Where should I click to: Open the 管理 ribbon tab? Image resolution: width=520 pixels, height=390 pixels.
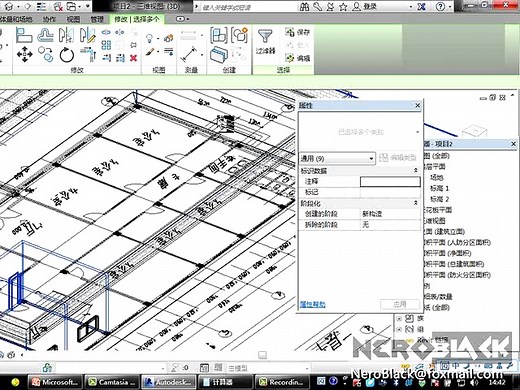click(x=97, y=19)
